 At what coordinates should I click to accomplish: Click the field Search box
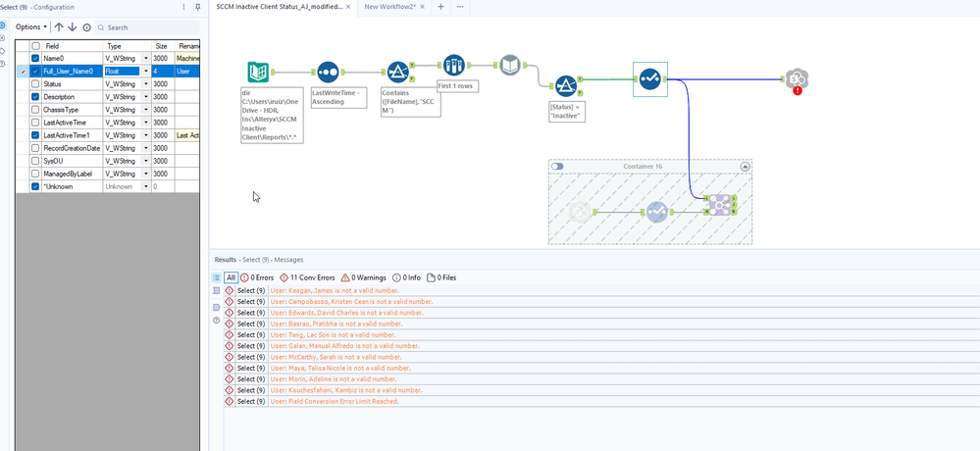(x=147, y=27)
